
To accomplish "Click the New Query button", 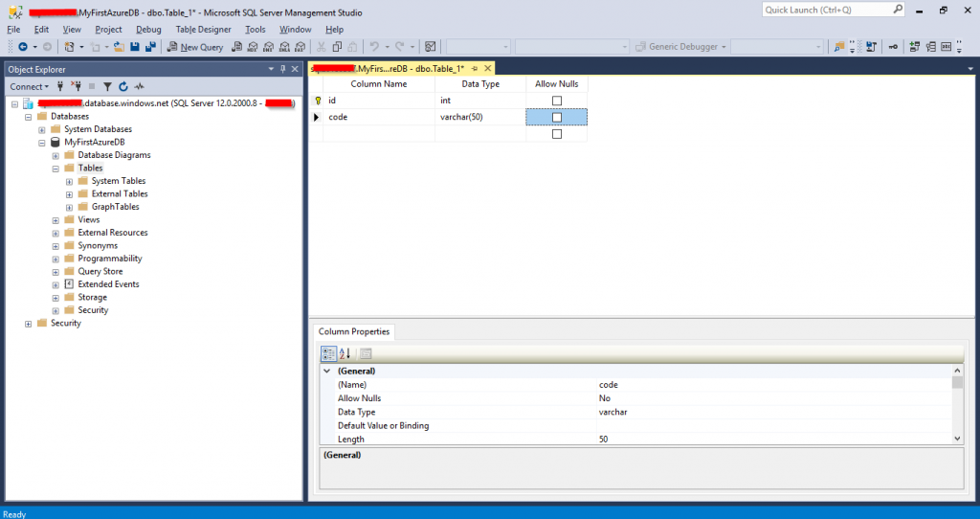I will pyautogui.click(x=195, y=47).
